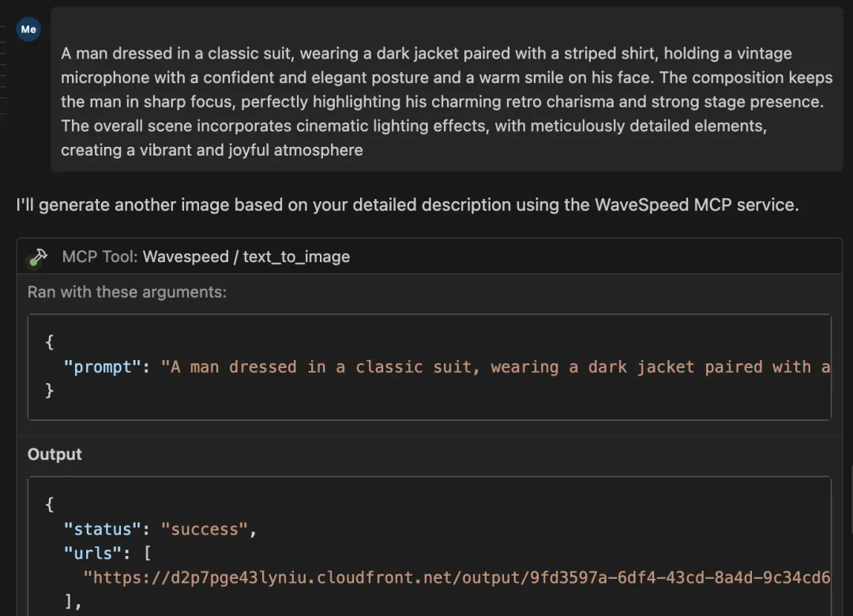This screenshot has width=853, height=616.
Task: Click the Output section heading
Action: coord(54,454)
